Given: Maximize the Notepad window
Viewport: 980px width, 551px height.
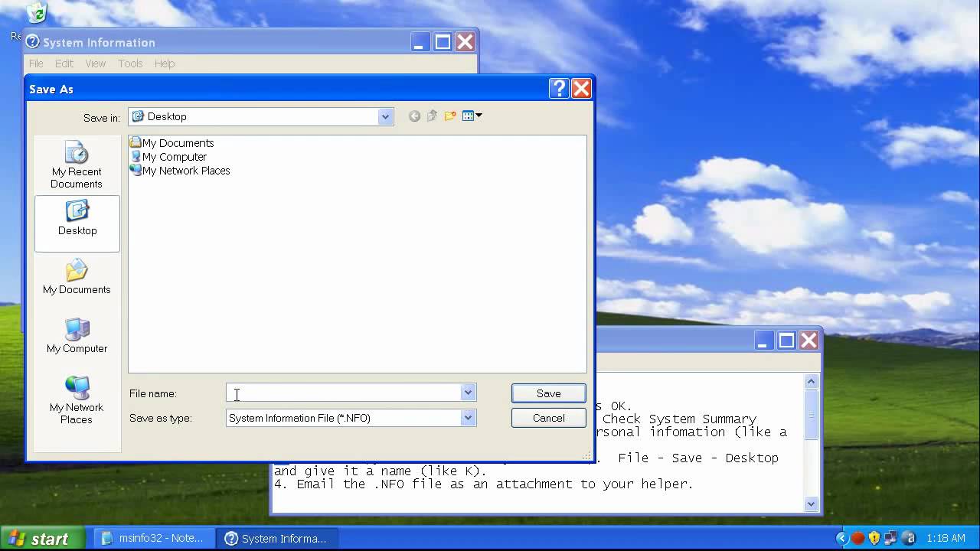Looking at the screenshot, I should point(786,341).
